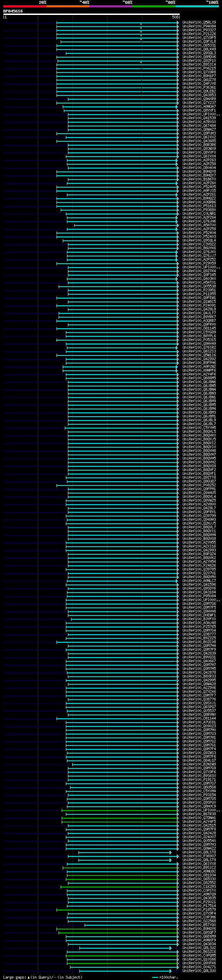The width and height of the screenshot is (222, 980).
Task: Click the query end position 508
Action: click(175, 17)
